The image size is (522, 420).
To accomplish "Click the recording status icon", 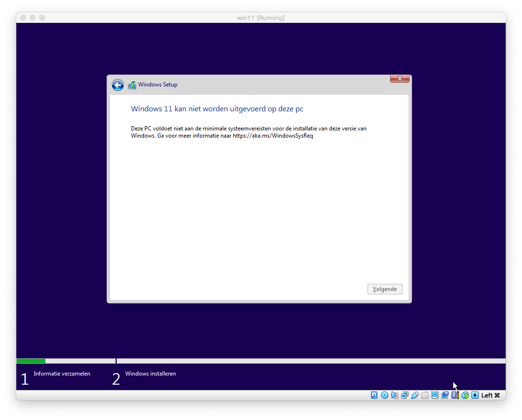I will [445, 395].
